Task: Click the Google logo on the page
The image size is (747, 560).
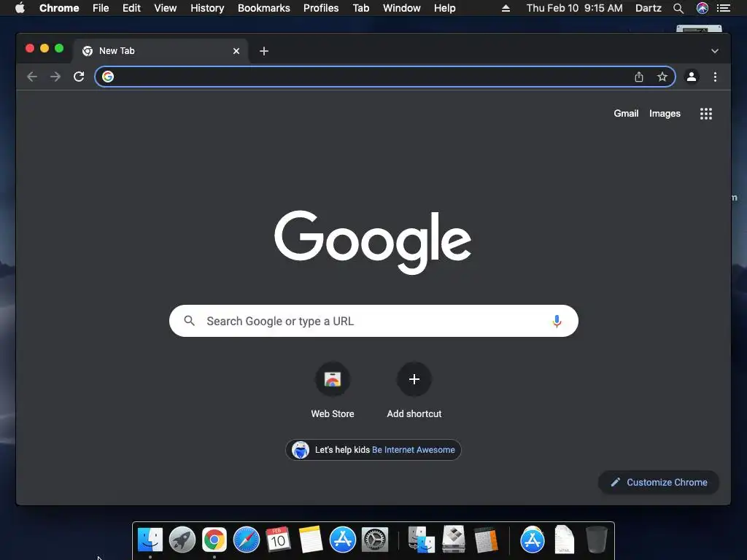Action: click(373, 242)
